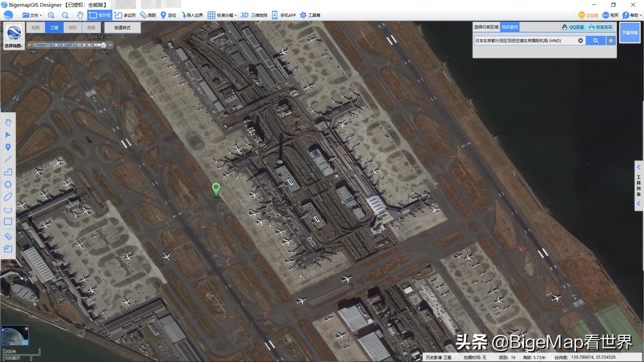Jump to earliest imagery with timeline start arrow
This screenshot has height=362, width=644.
(30, 45)
